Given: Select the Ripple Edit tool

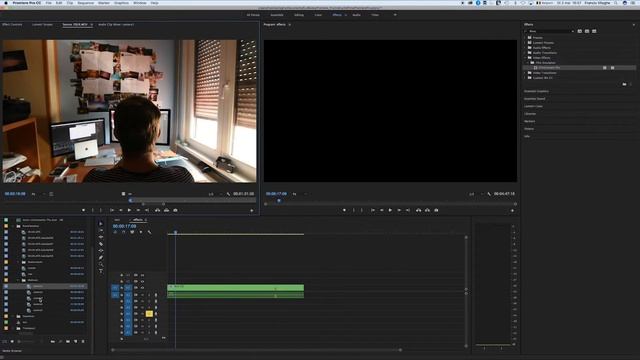Looking at the screenshot, I should point(101,237).
